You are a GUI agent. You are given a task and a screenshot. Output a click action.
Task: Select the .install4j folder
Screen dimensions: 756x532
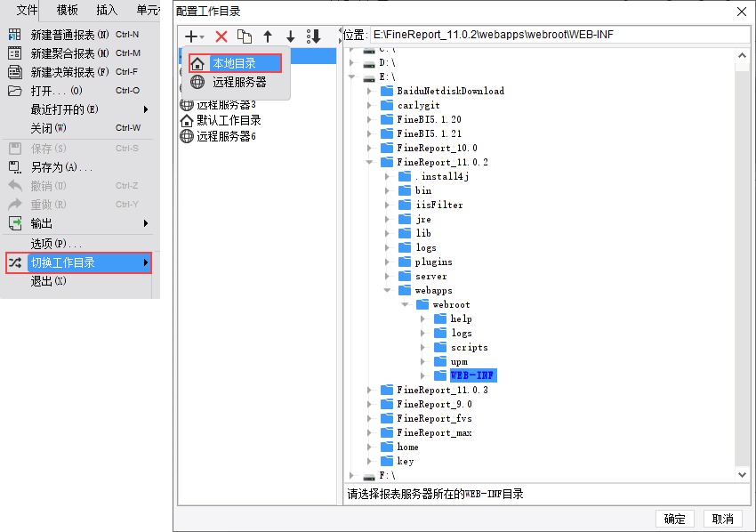(442, 176)
